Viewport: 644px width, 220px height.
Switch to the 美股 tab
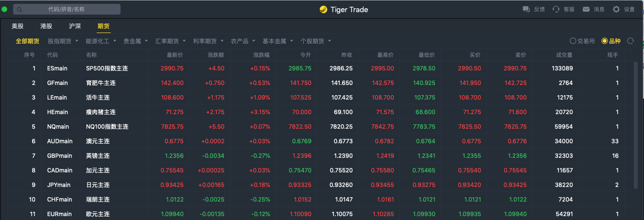pos(17,26)
